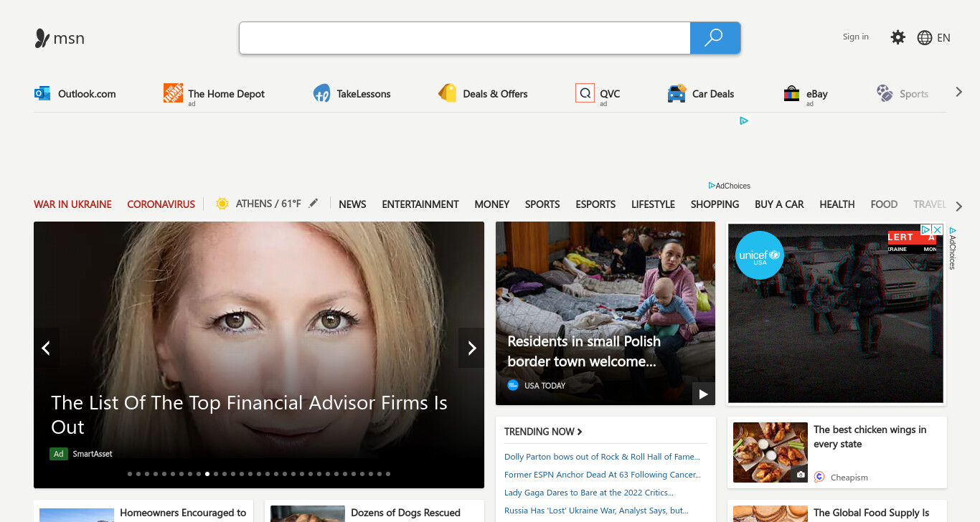Click the vertical AdChoices label
The height and width of the screenshot is (522, 980).
point(953,248)
